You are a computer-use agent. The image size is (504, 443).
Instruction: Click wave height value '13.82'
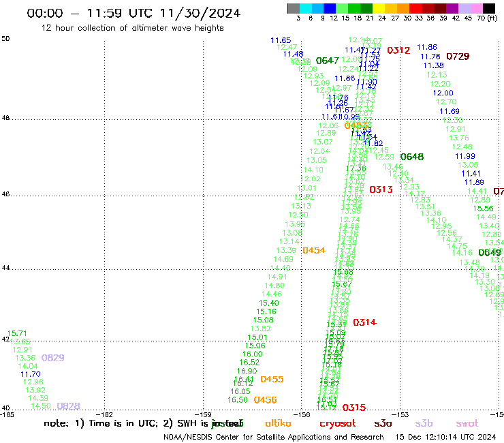261,329
